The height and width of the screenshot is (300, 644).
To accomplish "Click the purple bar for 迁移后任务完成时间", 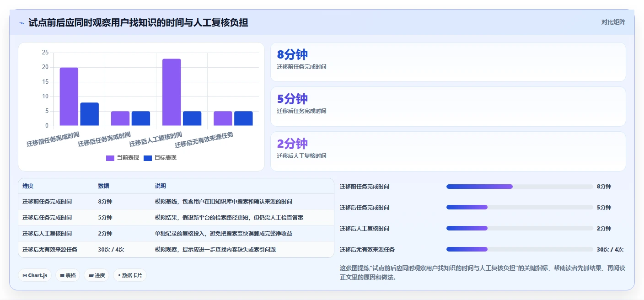I will pos(120,118).
